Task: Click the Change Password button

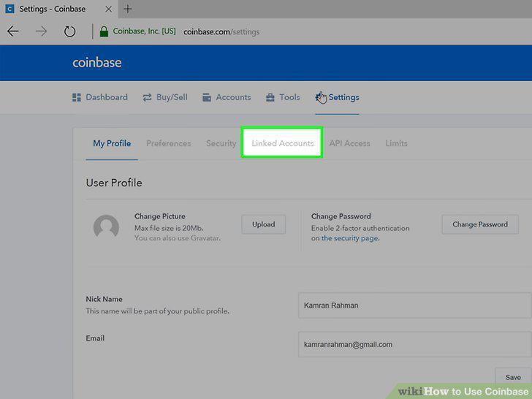Action: point(480,224)
